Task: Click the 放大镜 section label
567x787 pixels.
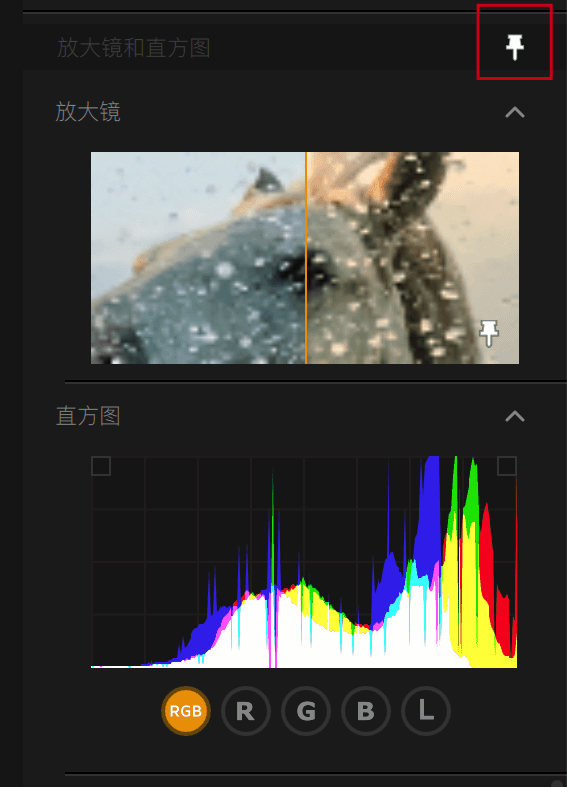Action: pyautogui.click(x=88, y=111)
